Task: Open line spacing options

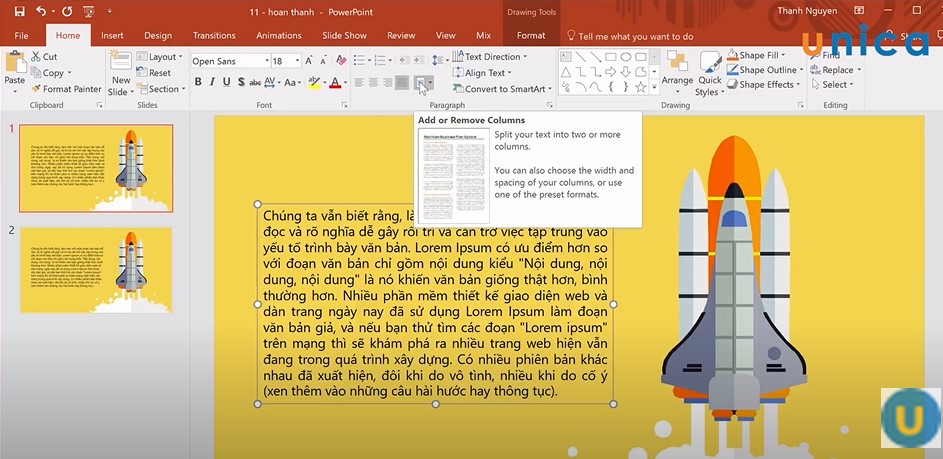Action: point(440,60)
